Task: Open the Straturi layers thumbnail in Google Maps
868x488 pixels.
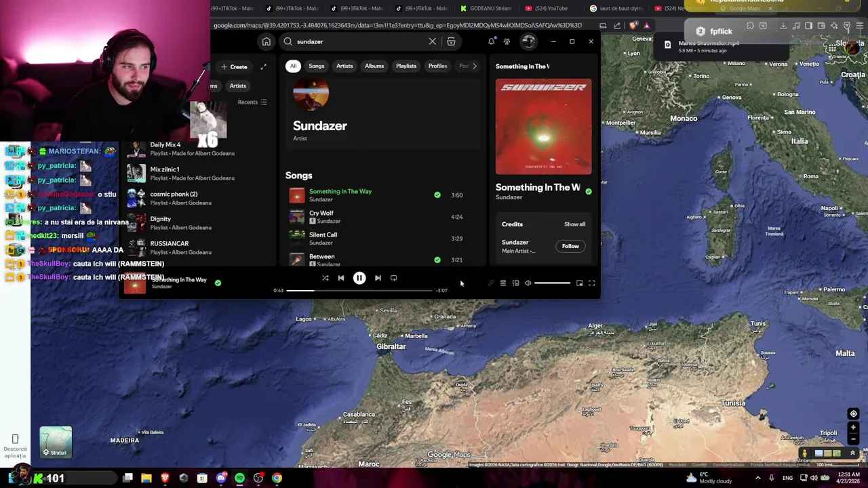Action: click(56, 443)
